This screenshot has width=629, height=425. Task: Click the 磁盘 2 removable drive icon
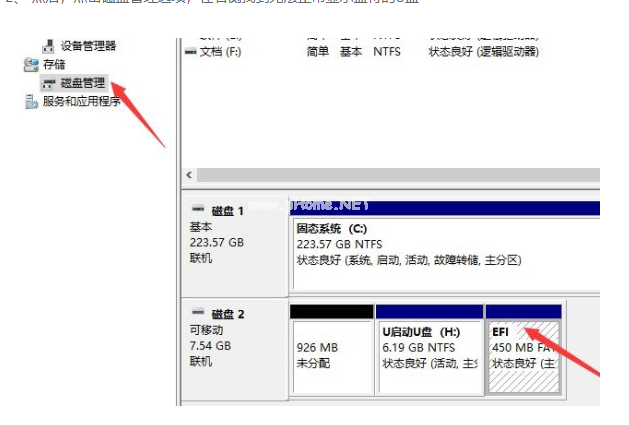pos(197,314)
